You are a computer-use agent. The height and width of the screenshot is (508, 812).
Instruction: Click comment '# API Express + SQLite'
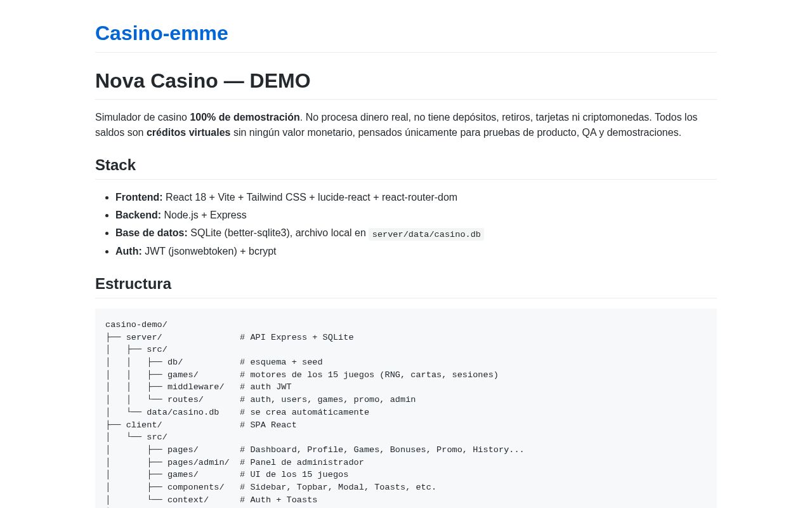click(x=297, y=337)
